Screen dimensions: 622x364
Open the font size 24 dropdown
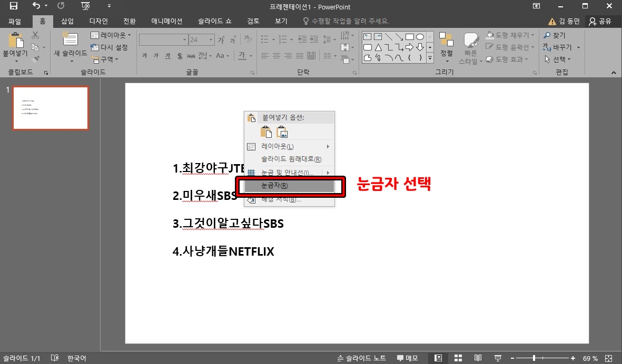tap(211, 39)
